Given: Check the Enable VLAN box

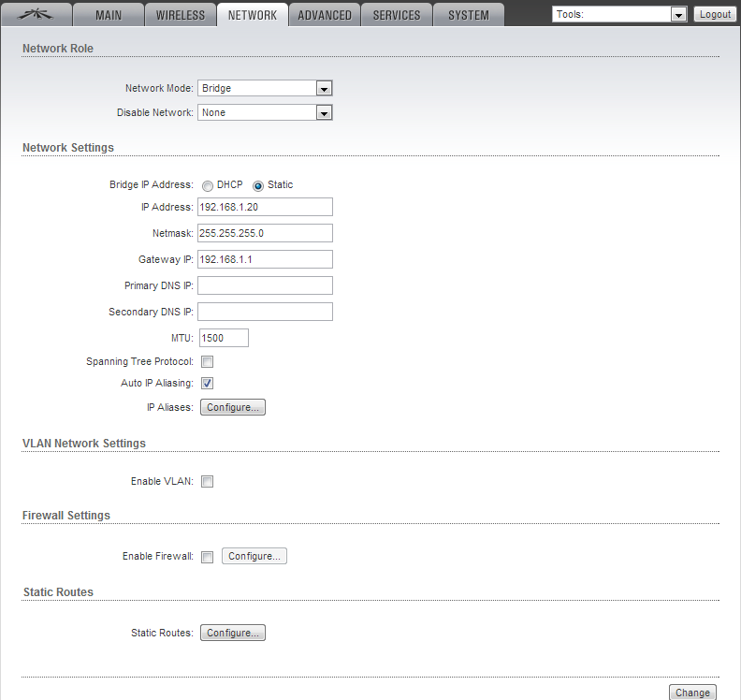Looking at the screenshot, I should 208,481.
